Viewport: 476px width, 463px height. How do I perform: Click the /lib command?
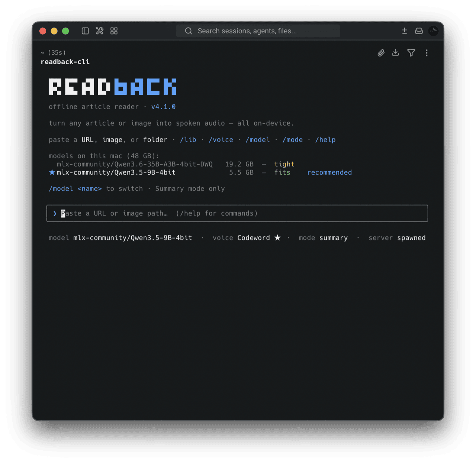(x=188, y=140)
